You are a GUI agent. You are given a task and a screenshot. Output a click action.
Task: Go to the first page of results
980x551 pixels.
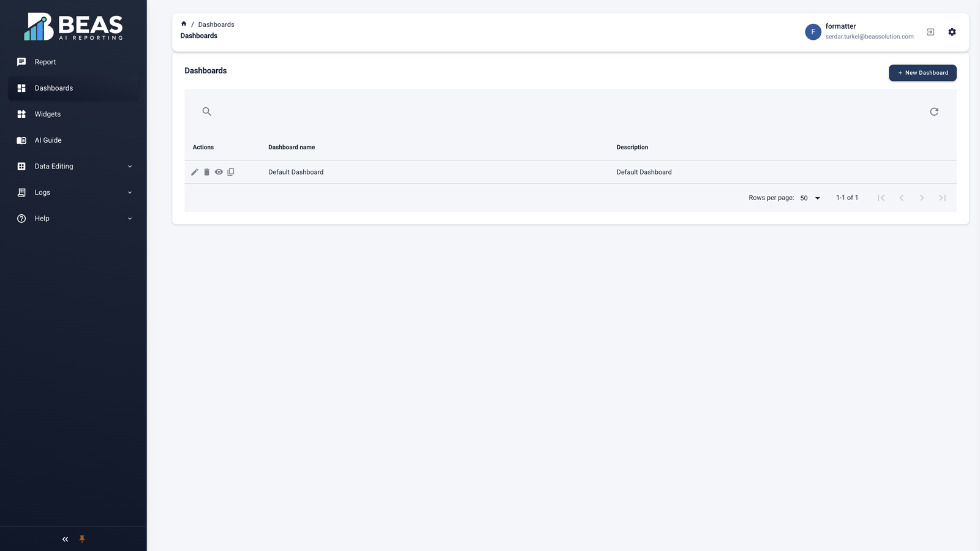coord(881,198)
